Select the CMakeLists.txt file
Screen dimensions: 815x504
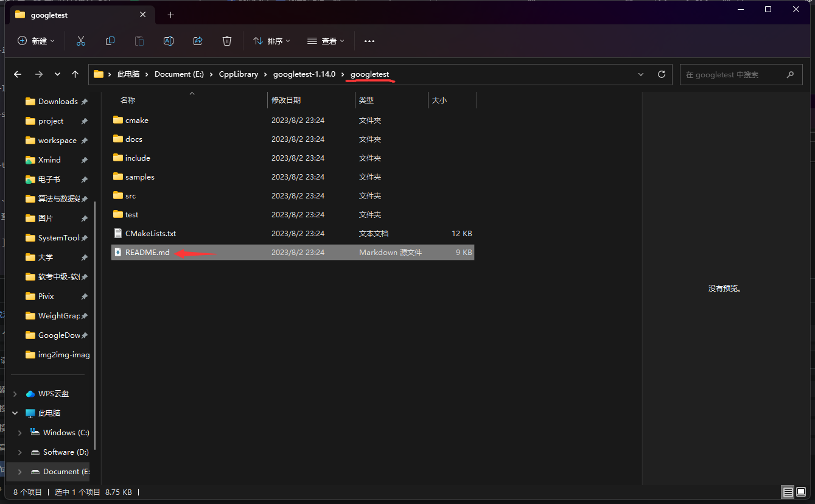tap(150, 234)
